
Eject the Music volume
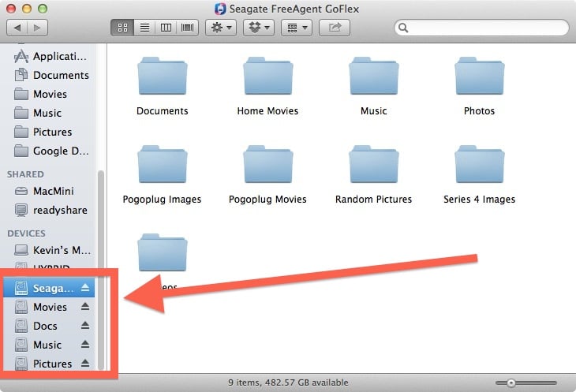tap(85, 344)
